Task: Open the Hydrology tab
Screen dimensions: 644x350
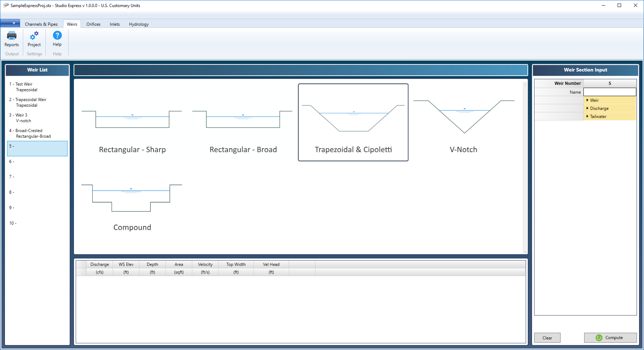Action: tap(139, 24)
